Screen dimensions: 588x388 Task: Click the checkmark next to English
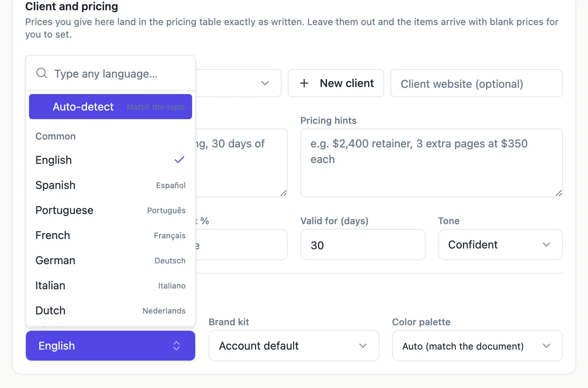click(x=179, y=160)
